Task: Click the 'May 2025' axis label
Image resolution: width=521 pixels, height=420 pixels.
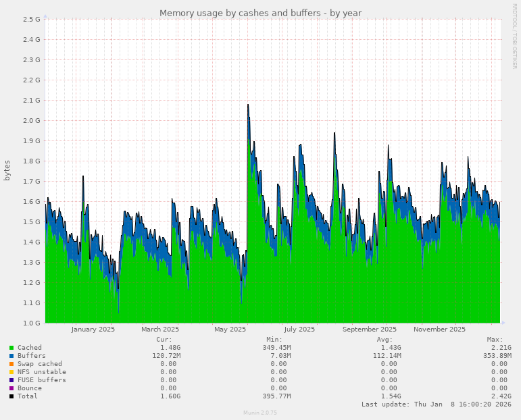Action: click(230, 330)
